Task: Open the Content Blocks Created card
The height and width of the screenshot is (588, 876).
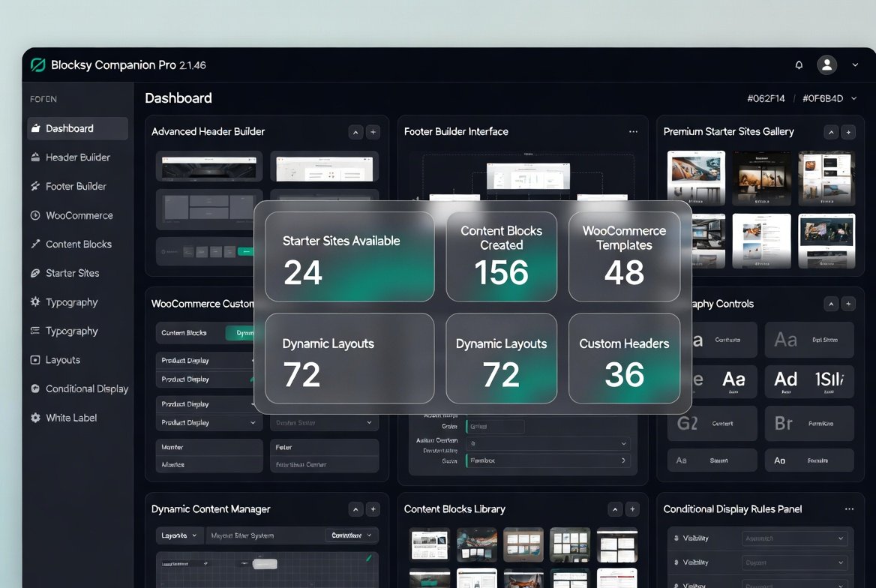Action: [501, 256]
